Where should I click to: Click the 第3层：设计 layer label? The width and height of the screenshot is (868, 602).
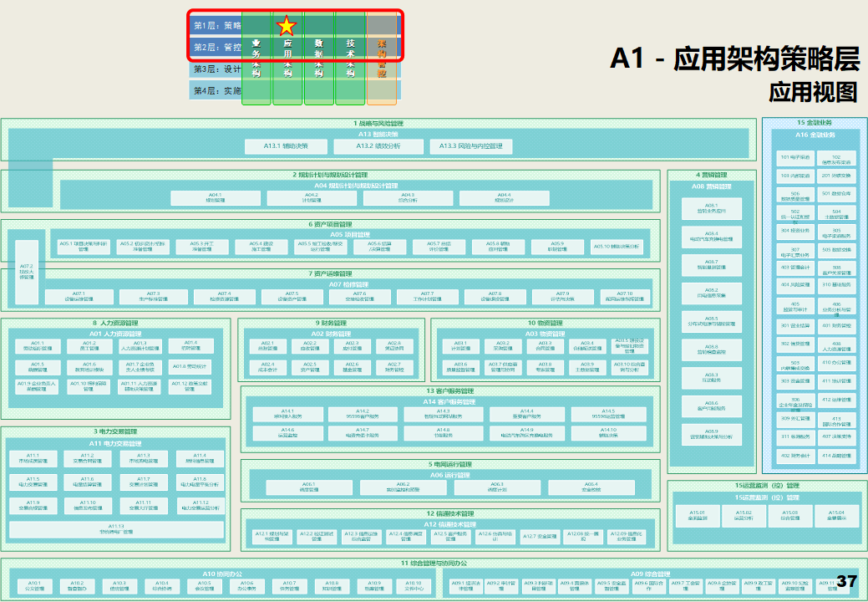(217, 69)
